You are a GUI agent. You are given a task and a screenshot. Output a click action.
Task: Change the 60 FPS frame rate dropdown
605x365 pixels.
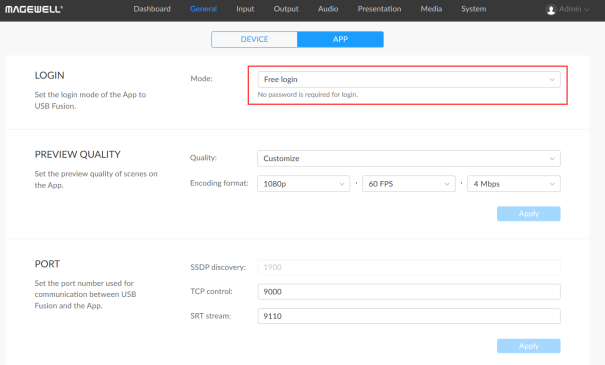pyautogui.click(x=409, y=184)
